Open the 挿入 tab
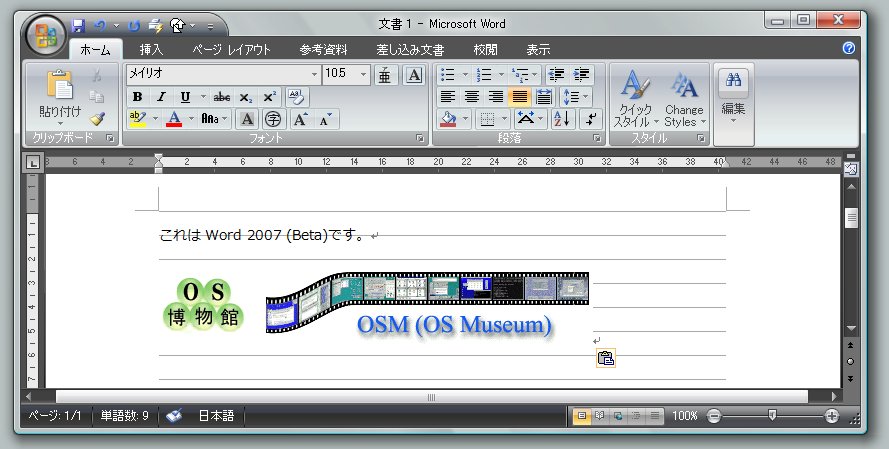889x449 pixels. coord(151,50)
